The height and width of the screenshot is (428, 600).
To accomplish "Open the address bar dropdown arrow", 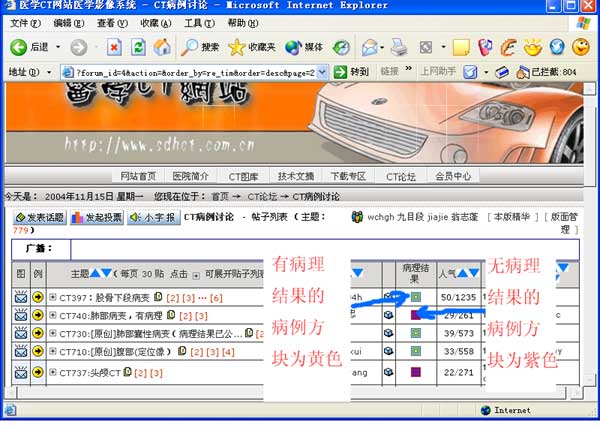I will [323, 72].
